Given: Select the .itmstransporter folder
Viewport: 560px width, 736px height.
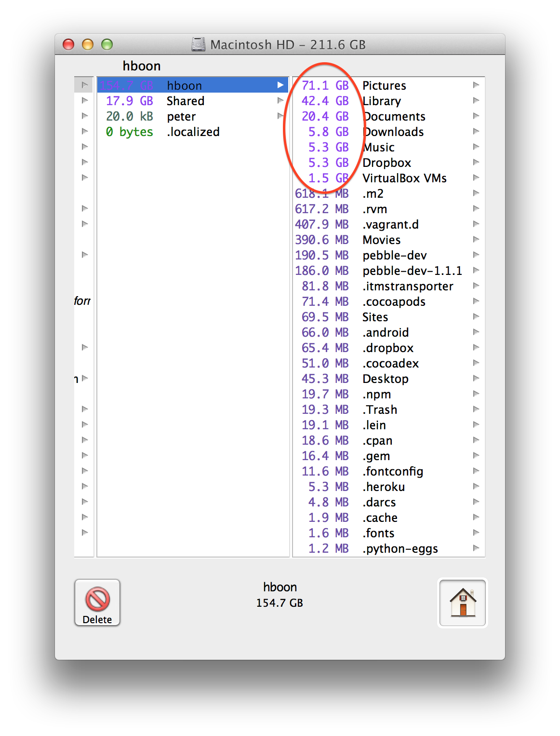Looking at the screenshot, I should (389, 286).
